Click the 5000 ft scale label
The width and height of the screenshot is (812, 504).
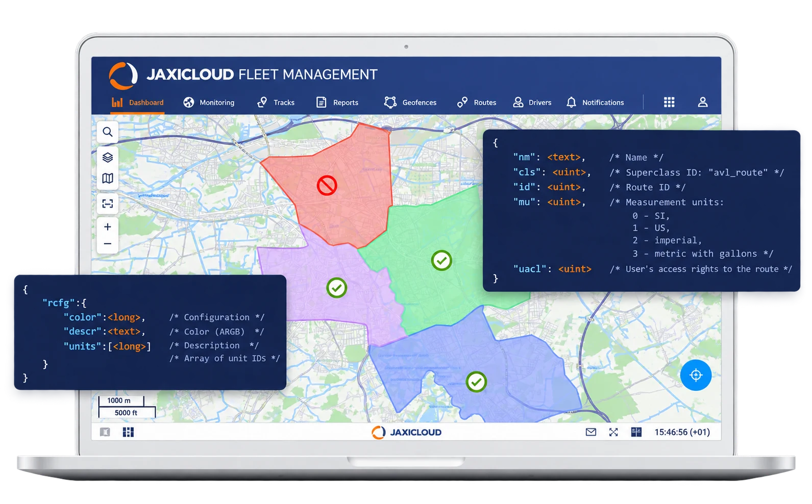point(126,413)
